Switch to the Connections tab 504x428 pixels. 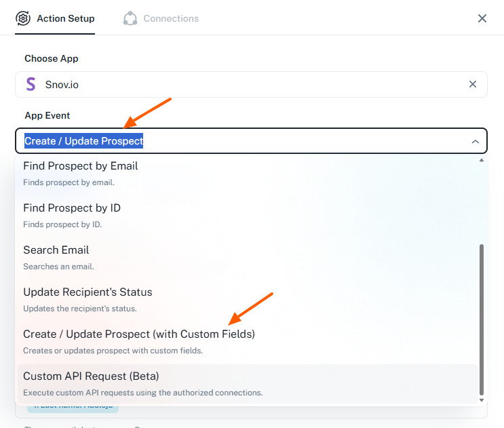(x=161, y=18)
